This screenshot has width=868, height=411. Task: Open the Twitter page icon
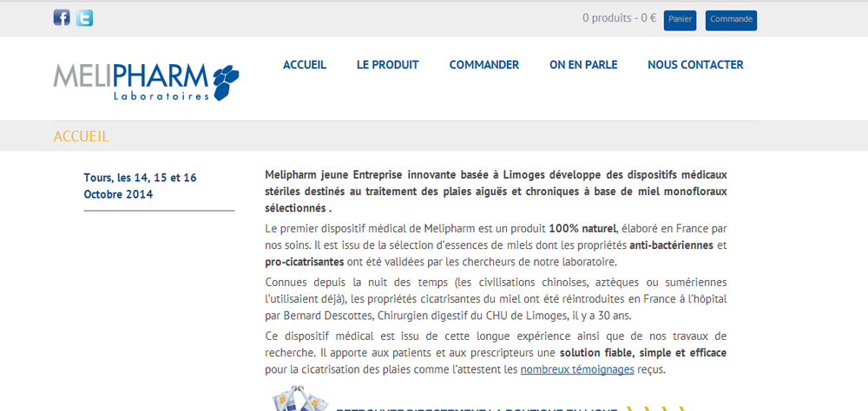click(x=85, y=18)
